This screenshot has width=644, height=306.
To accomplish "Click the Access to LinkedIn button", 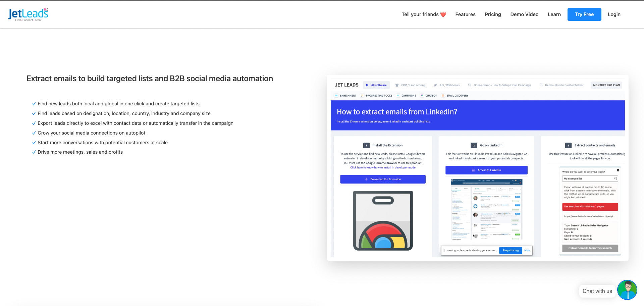I will click(486, 170).
